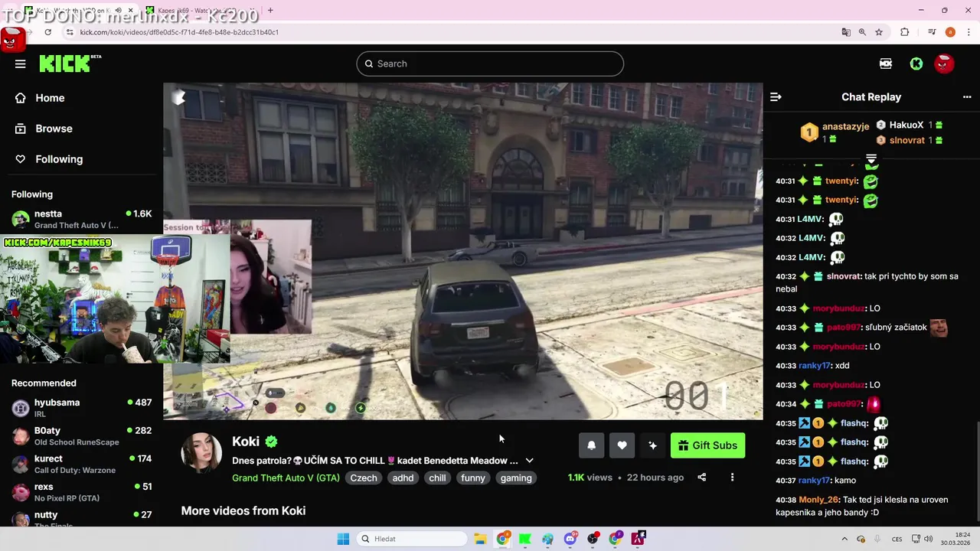This screenshot has height=551, width=980.
Task: Open chat replay options menu
Action: (x=966, y=97)
